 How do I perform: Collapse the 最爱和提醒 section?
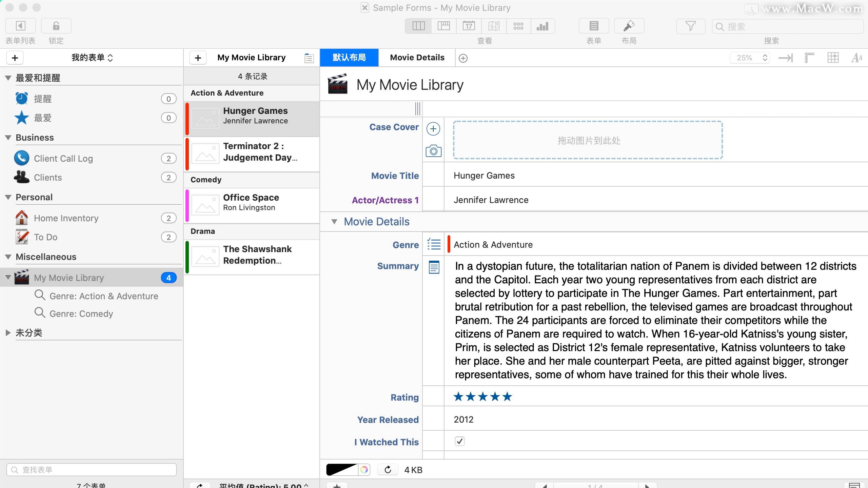8,78
